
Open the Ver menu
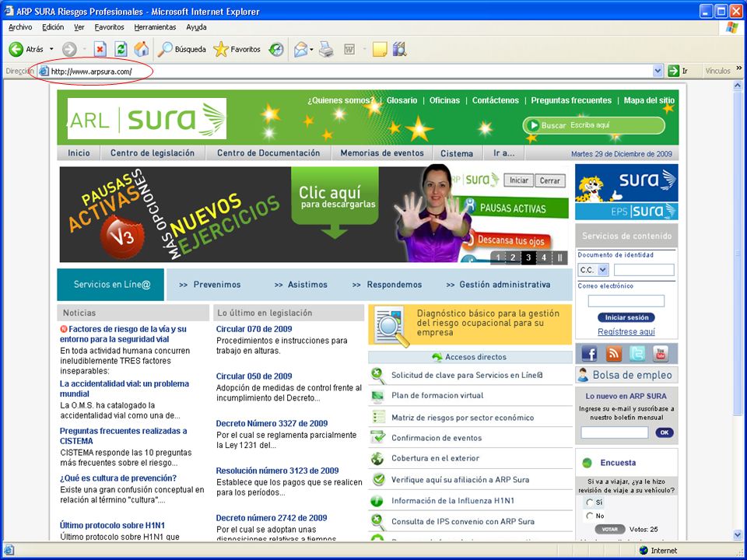[x=79, y=27]
